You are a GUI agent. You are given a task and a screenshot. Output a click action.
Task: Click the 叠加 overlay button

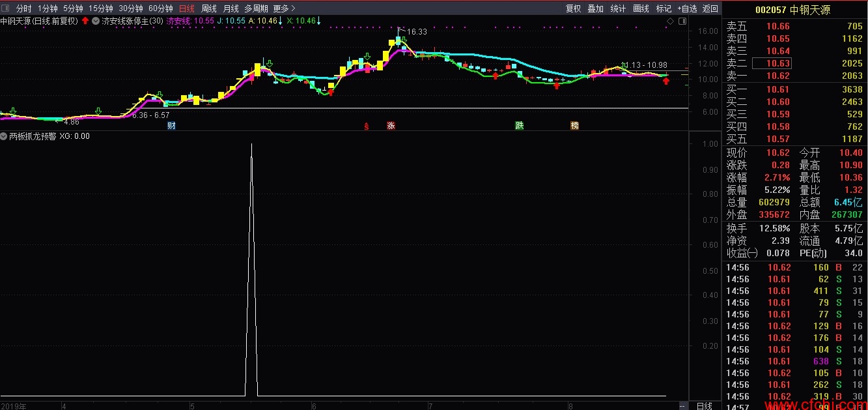[x=595, y=8]
